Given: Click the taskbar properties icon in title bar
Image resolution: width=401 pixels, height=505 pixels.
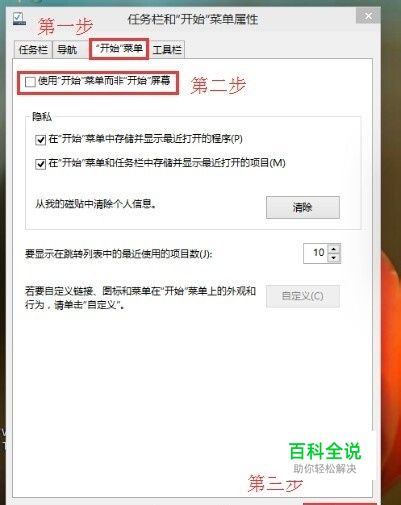Looking at the screenshot, I should tap(19, 18).
